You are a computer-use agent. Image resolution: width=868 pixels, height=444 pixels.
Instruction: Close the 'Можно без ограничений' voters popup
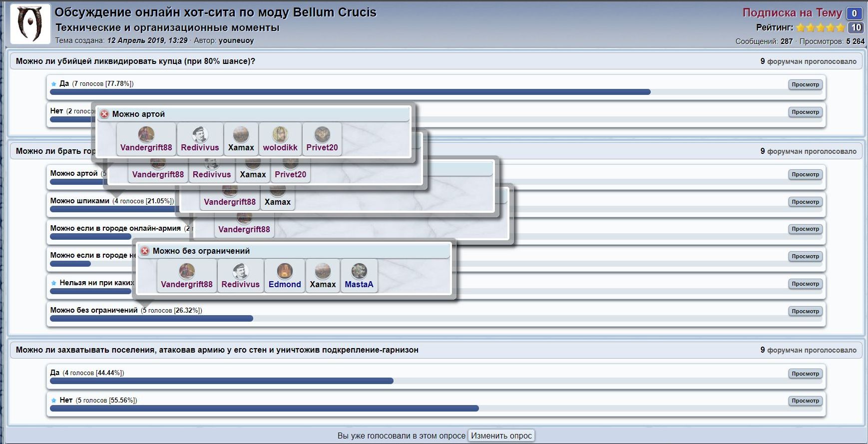pos(145,251)
